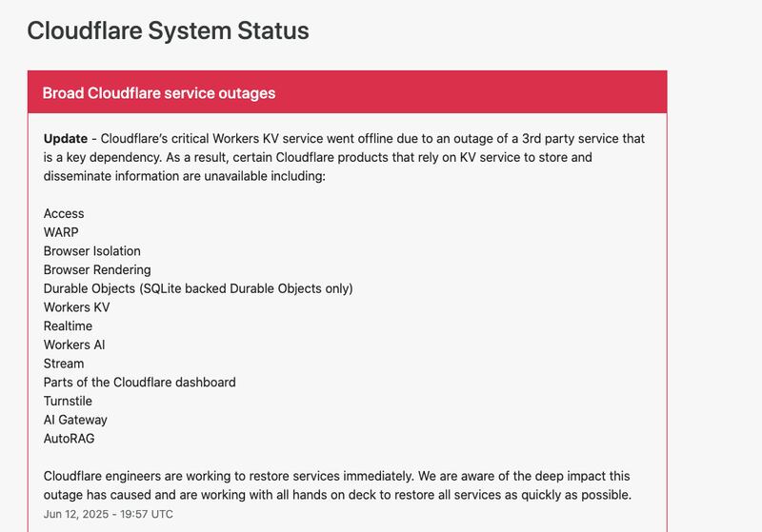
Task: Select the Realtime list entry
Action: [68, 326]
